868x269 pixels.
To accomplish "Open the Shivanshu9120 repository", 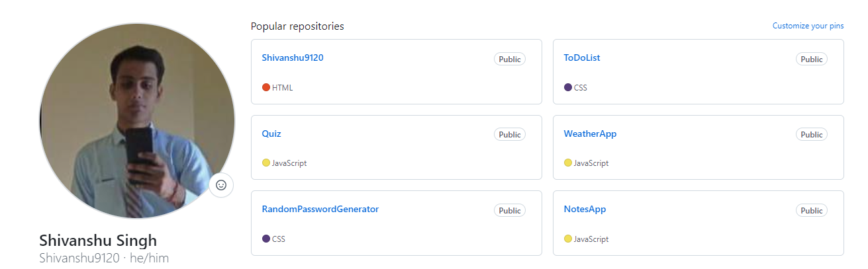I will (x=293, y=58).
